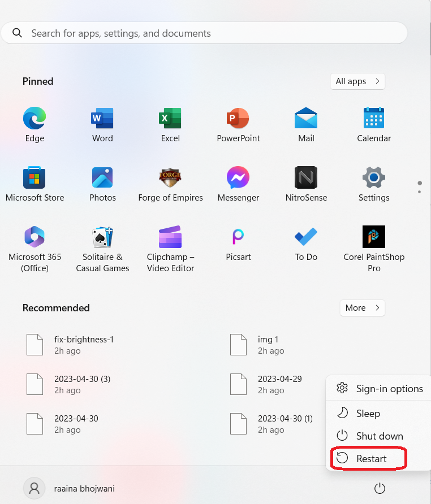Launch Corel PaintShop Pro
This screenshot has height=504, width=431.
pyautogui.click(x=374, y=249)
